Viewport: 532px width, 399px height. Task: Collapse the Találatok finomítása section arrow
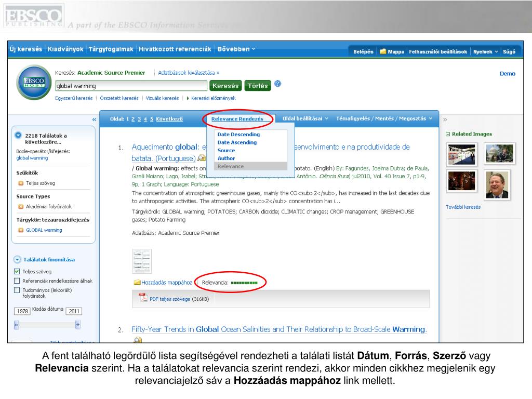[17, 260]
